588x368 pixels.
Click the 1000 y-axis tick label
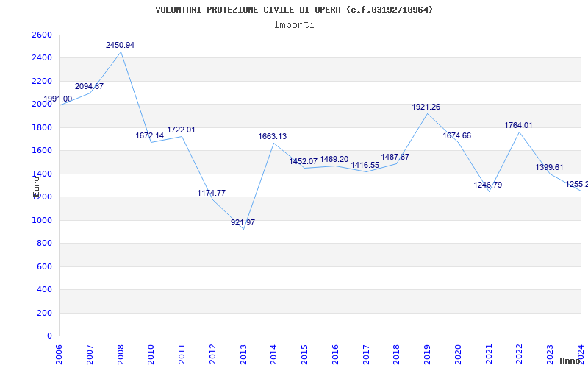pyautogui.click(x=42, y=220)
